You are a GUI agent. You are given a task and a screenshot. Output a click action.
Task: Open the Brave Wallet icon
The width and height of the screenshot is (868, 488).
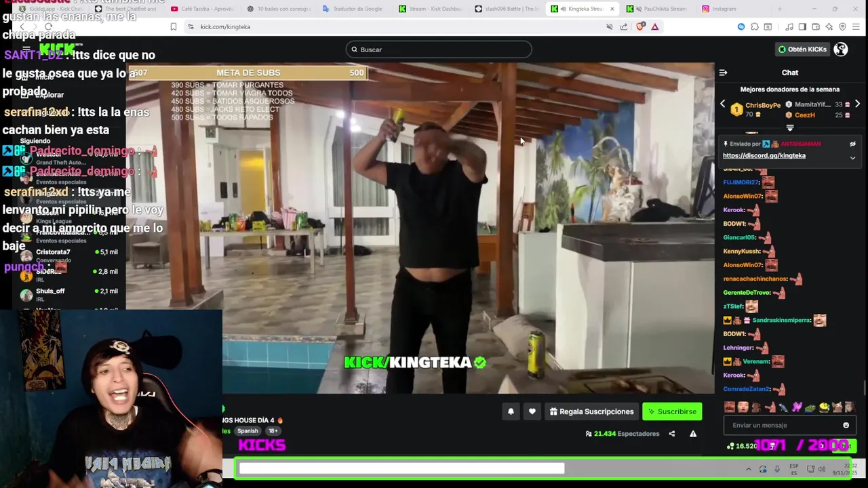tap(816, 27)
